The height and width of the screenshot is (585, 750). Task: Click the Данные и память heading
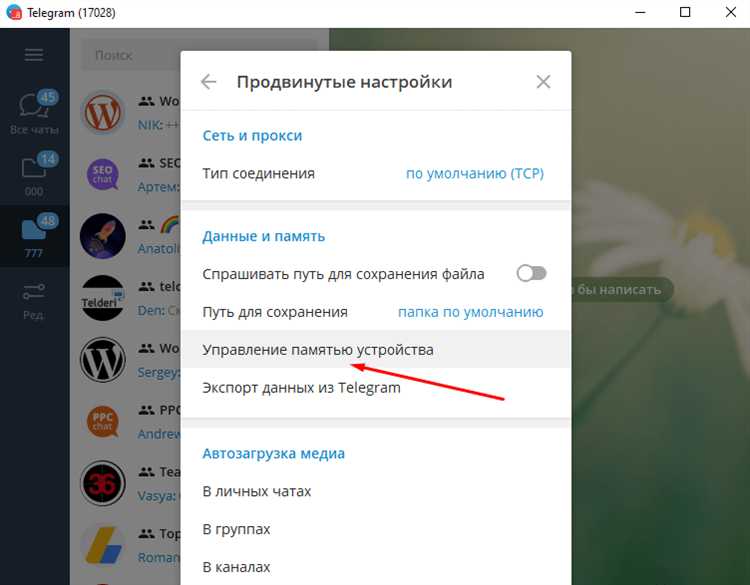pyautogui.click(x=264, y=236)
